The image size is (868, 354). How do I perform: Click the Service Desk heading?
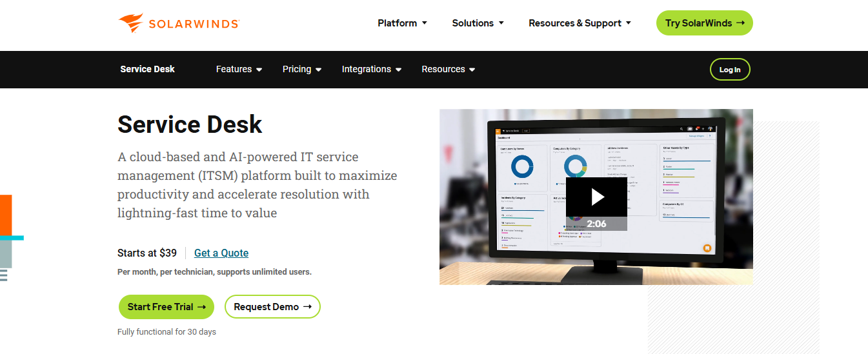pyautogui.click(x=190, y=124)
